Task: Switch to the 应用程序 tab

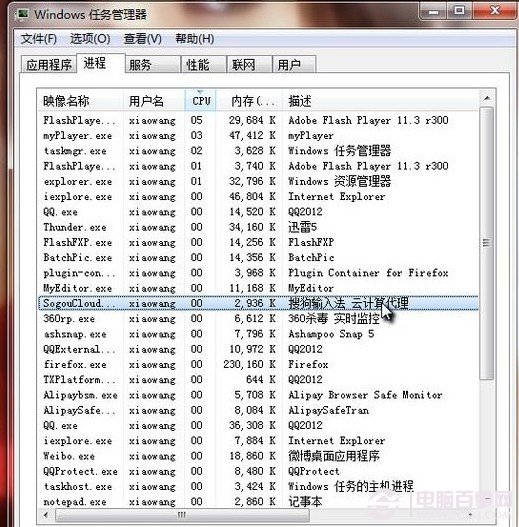Action: pyautogui.click(x=49, y=65)
